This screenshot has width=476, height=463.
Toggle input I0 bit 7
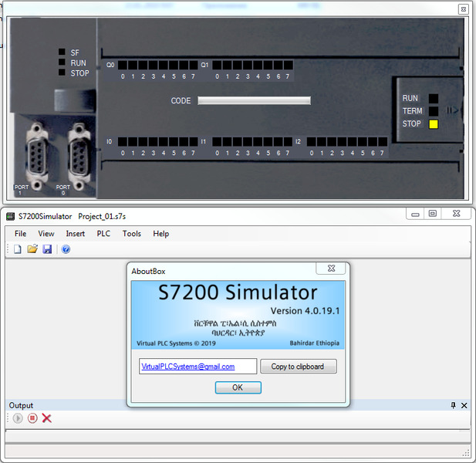coord(194,142)
